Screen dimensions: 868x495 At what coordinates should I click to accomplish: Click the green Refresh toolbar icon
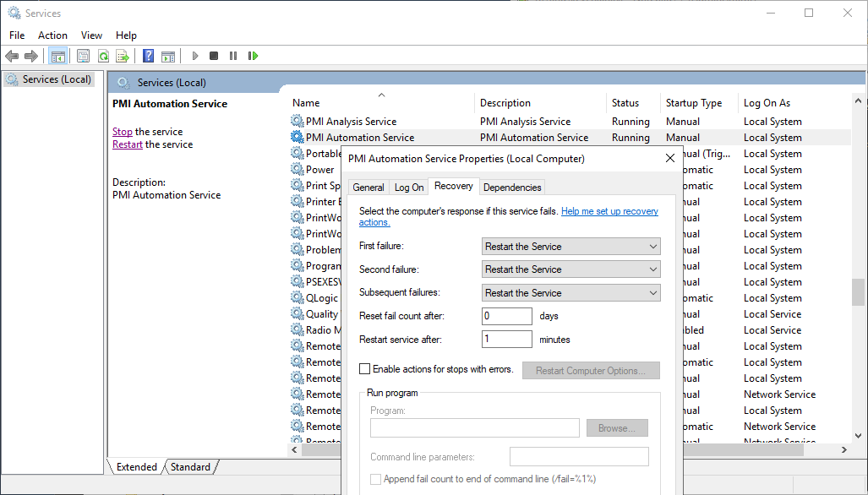click(103, 56)
